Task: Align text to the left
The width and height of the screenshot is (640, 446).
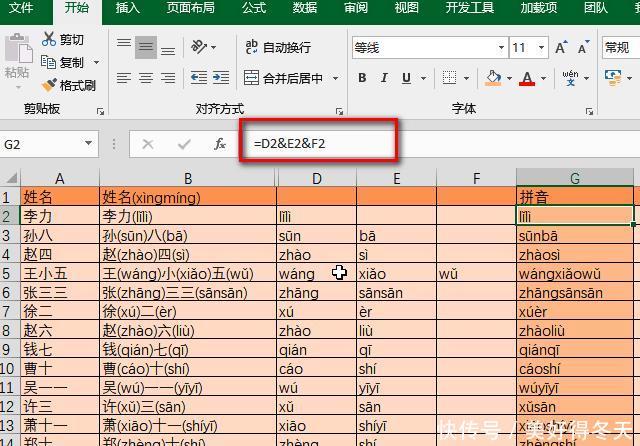Action: tap(124, 78)
